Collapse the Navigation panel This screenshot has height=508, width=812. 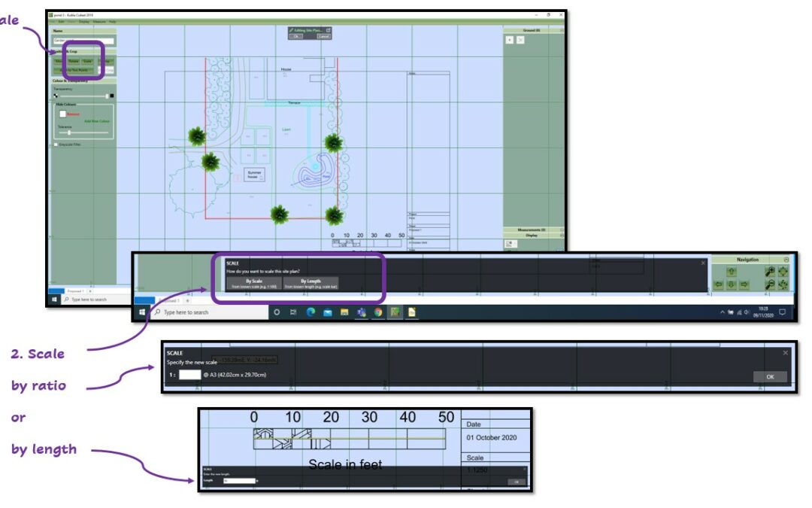coord(786,260)
